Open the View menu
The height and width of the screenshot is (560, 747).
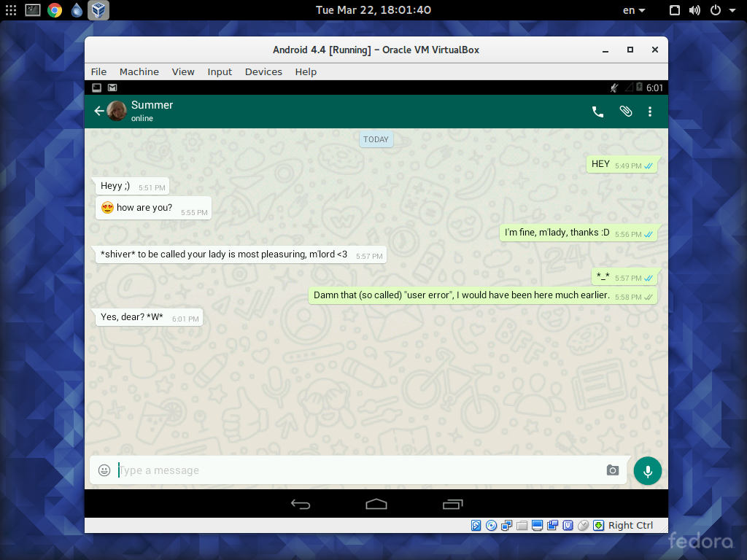(183, 72)
